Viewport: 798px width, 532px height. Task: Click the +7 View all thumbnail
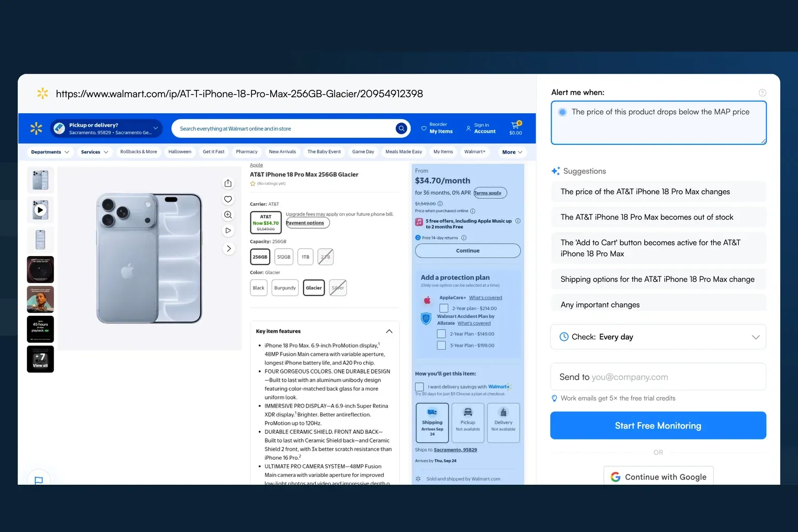(x=41, y=360)
